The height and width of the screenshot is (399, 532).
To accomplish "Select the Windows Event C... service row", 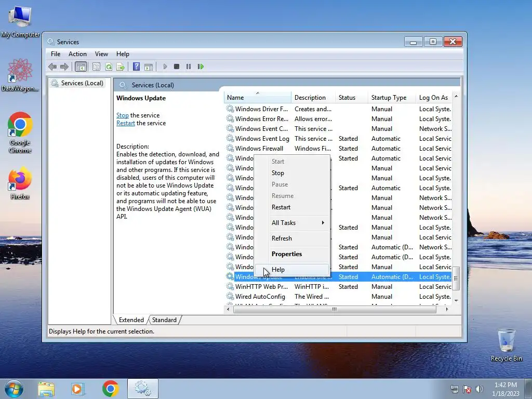I will pos(338,129).
